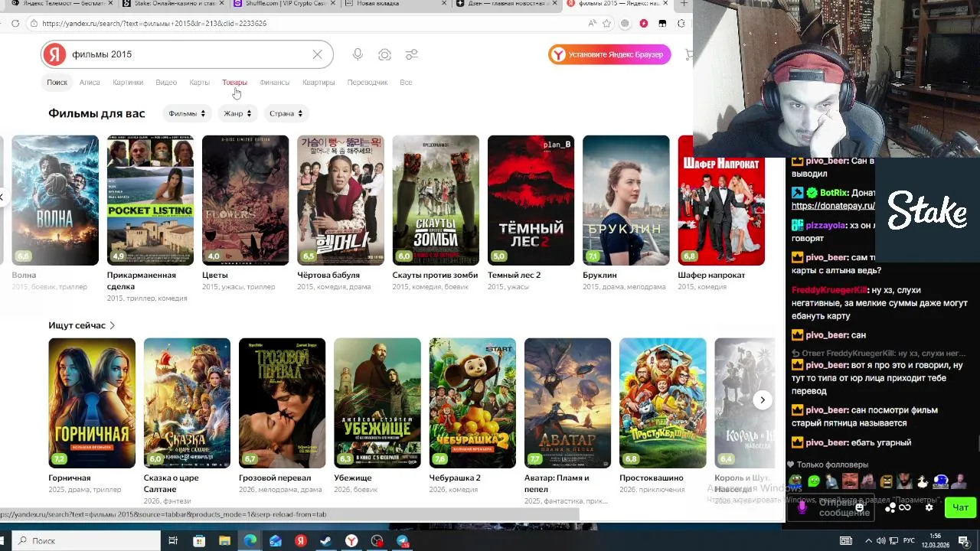980x551 pixels.
Task: Open the Переводчик category
Action: tap(367, 82)
